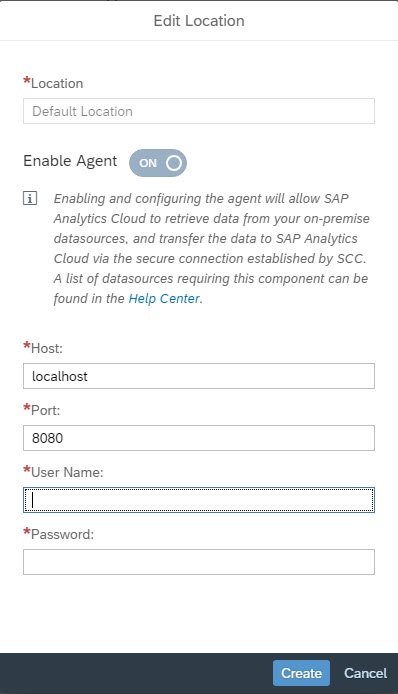The height and width of the screenshot is (694, 398).
Task: Open the Help Center link
Action: pos(164,299)
